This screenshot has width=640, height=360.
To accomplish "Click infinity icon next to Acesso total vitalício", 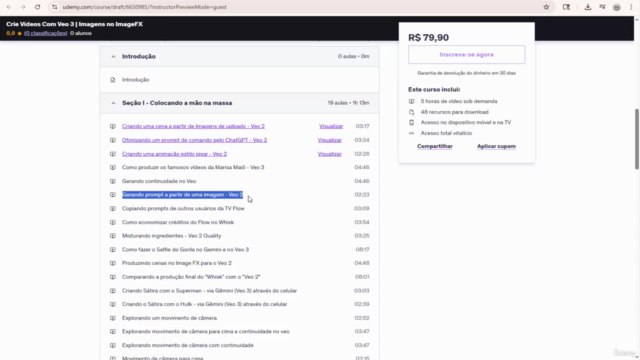I will (x=411, y=133).
